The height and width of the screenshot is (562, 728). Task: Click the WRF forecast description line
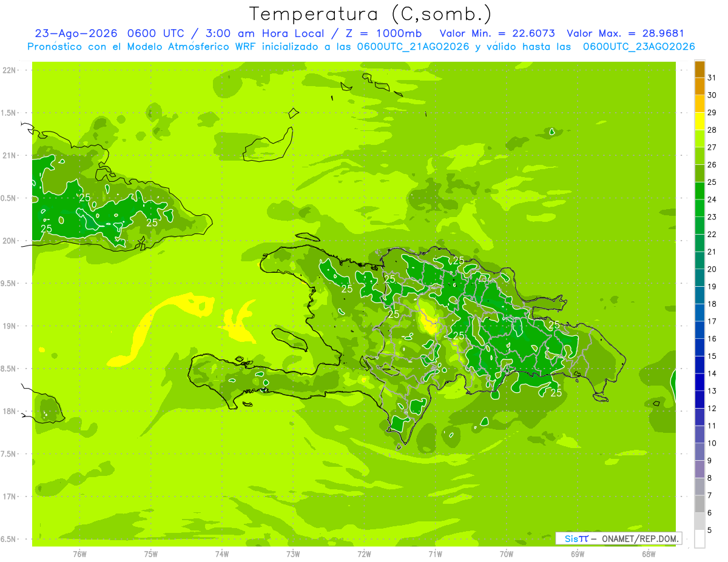[x=361, y=46]
